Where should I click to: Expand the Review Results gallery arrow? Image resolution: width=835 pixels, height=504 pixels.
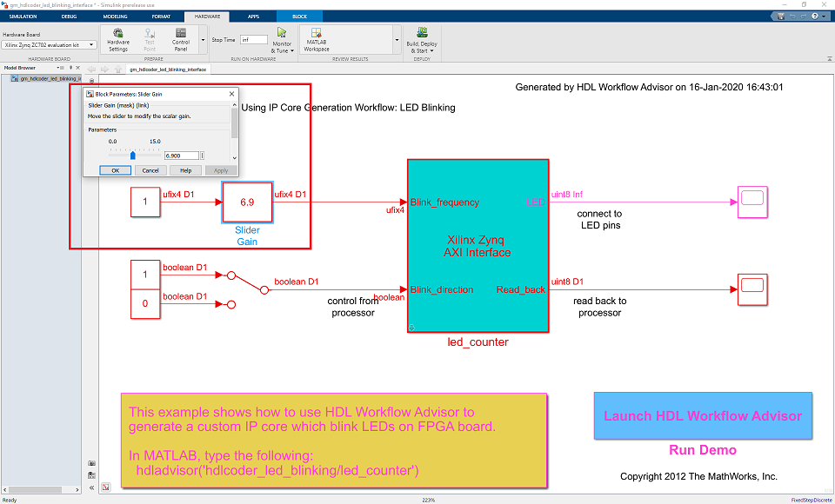pyautogui.click(x=397, y=41)
